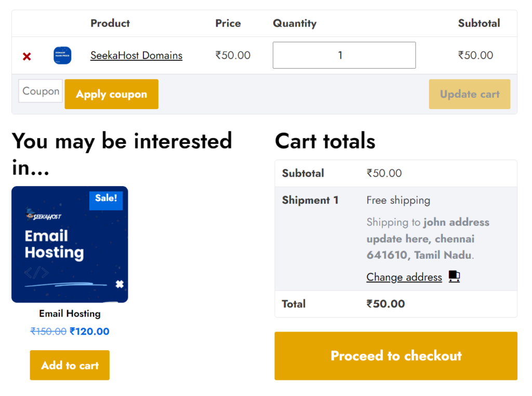Click the Change address link

pos(404,277)
